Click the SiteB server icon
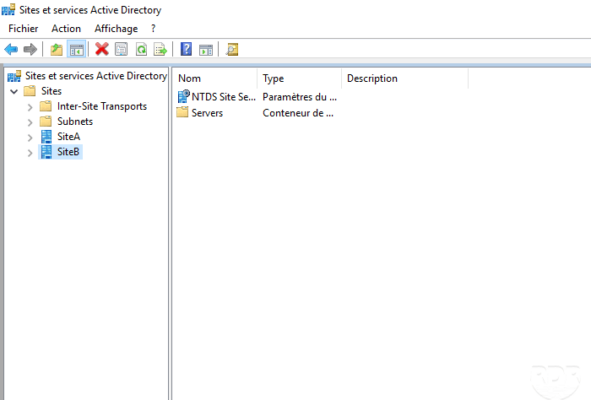This screenshot has height=400, width=591. pos(46,152)
